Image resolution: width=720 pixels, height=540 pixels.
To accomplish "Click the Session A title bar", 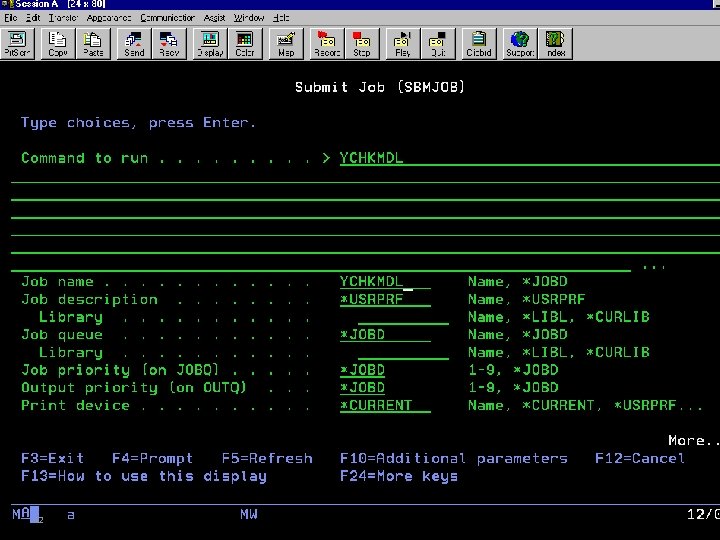I will click(360, 5).
